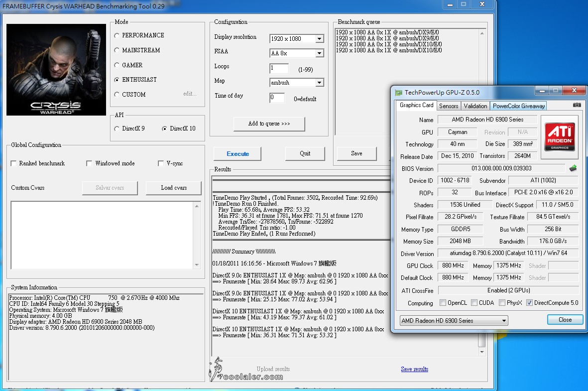Click Load cvars button

(174, 188)
